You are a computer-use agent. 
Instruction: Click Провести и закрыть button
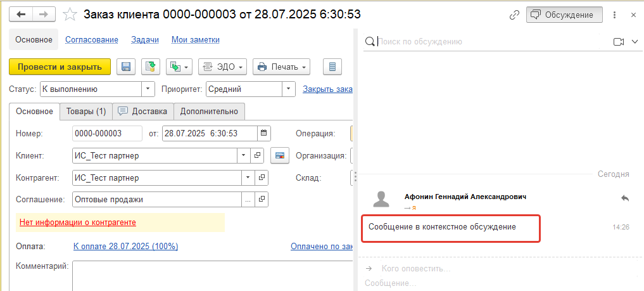(60, 67)
